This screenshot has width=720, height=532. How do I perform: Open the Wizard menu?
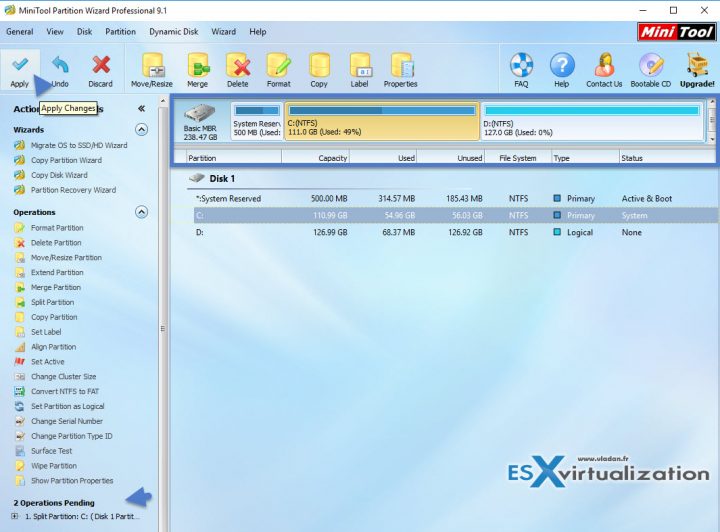pyautogui.click(x=224, y=32)
